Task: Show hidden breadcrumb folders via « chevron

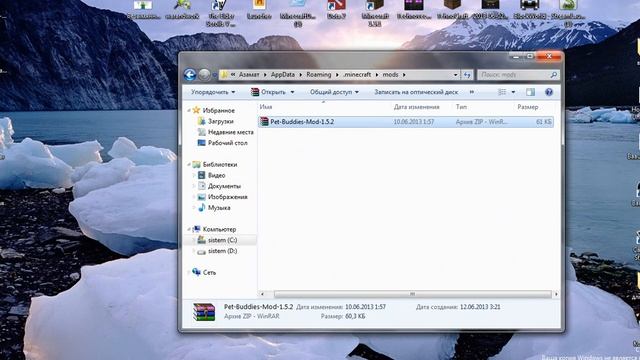Action: tap(233, 75)
